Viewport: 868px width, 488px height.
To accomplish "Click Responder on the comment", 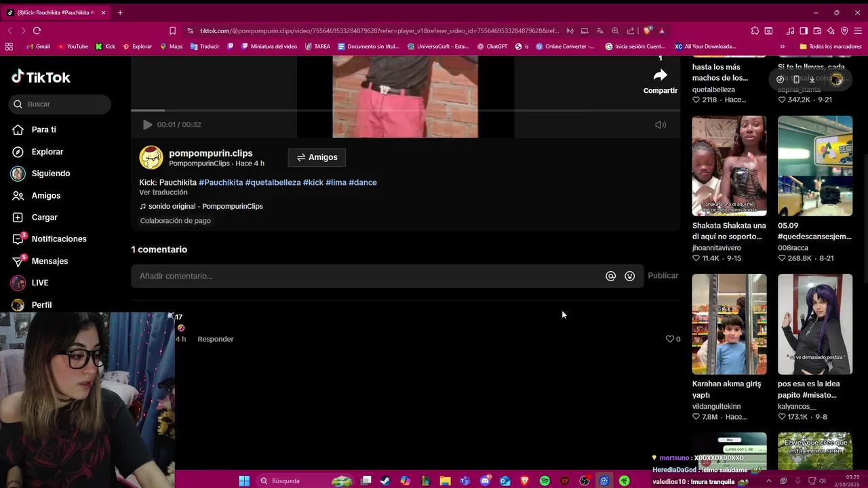I will 216,339.
